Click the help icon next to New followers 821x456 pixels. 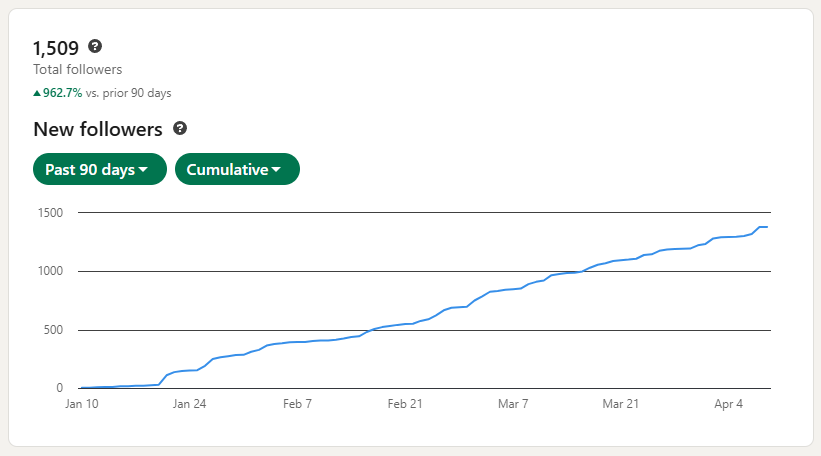point(180,129)
